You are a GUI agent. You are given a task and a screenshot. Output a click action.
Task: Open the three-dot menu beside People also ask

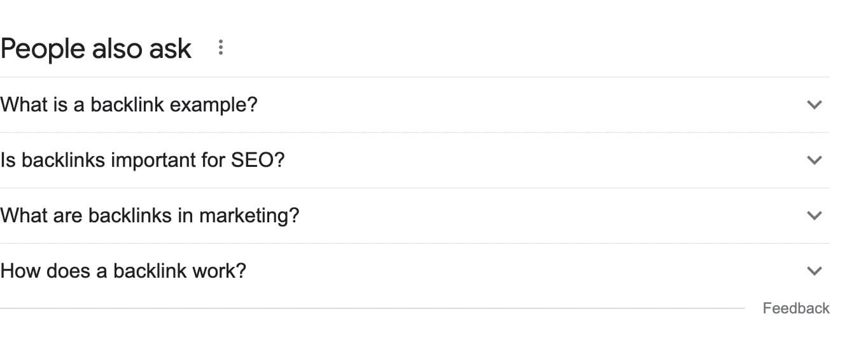pos(220,48)
